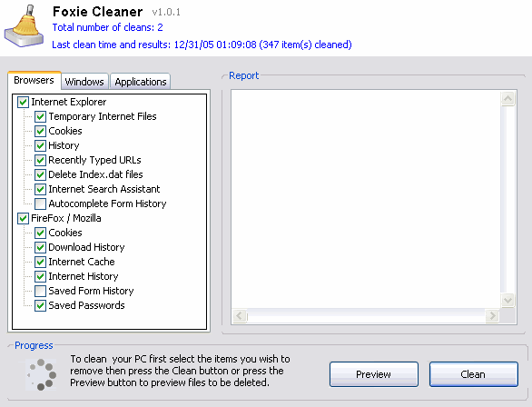532x407 pixels.
Task: Enable Saved Form History checkbox
Action: click(40, 291)
